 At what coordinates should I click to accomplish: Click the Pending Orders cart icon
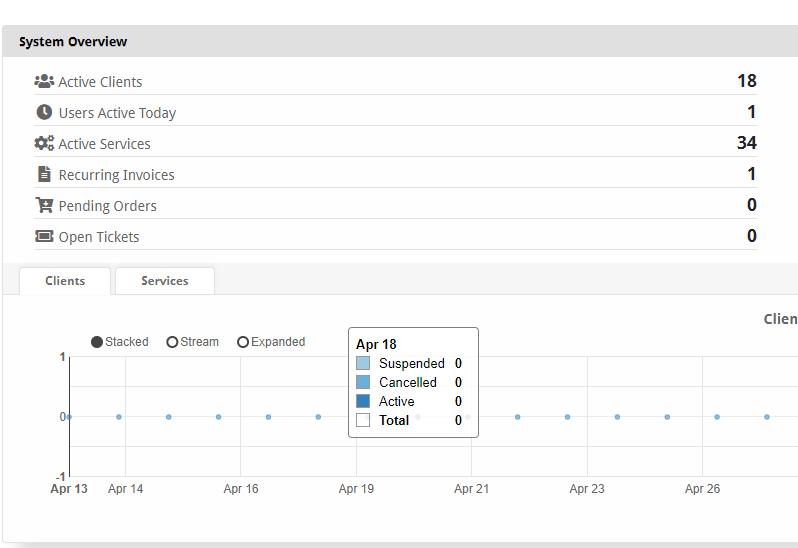pos(44,205)
